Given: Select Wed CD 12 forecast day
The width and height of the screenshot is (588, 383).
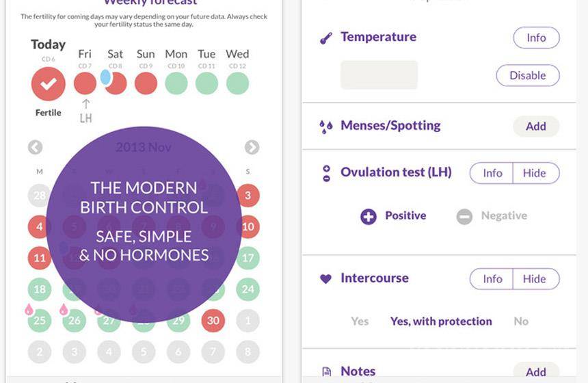Looking at the screenshot, I should pyautogui.click(x=237, y=83).
